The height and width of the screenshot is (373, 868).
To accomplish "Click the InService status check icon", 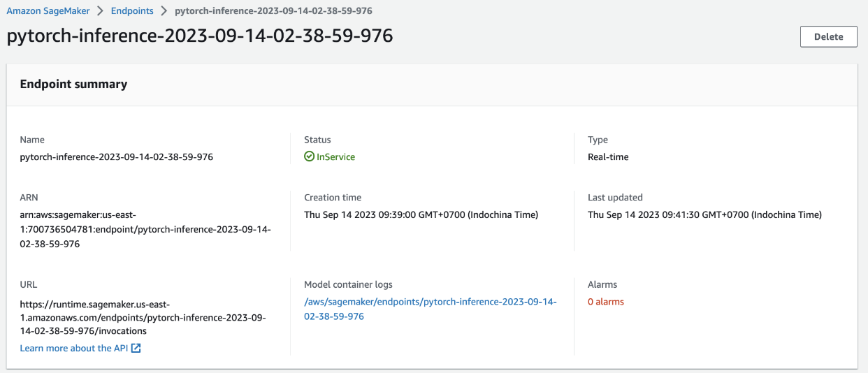I will pyautogui.click(x=309, y=157).
